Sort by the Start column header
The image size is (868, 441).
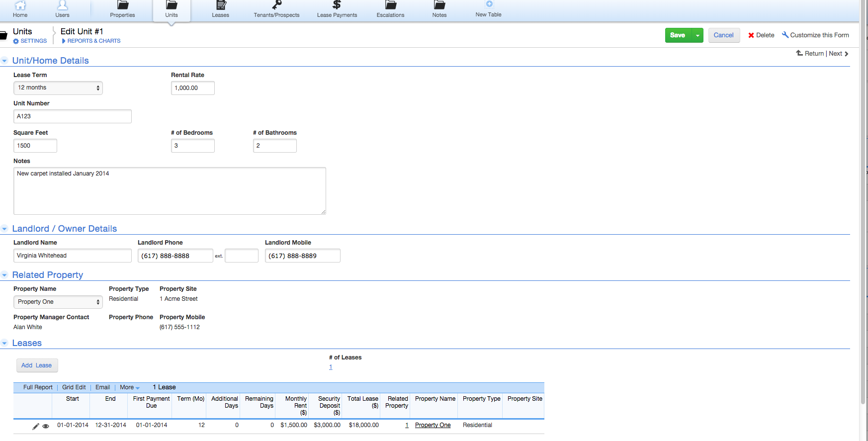(x=73, y=399)
